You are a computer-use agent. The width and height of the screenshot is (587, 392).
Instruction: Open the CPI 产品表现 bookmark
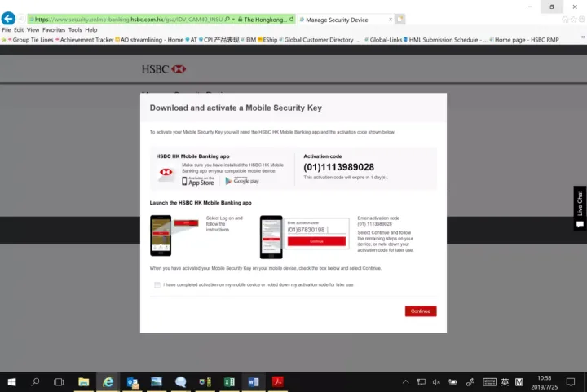tap(219, 40)
